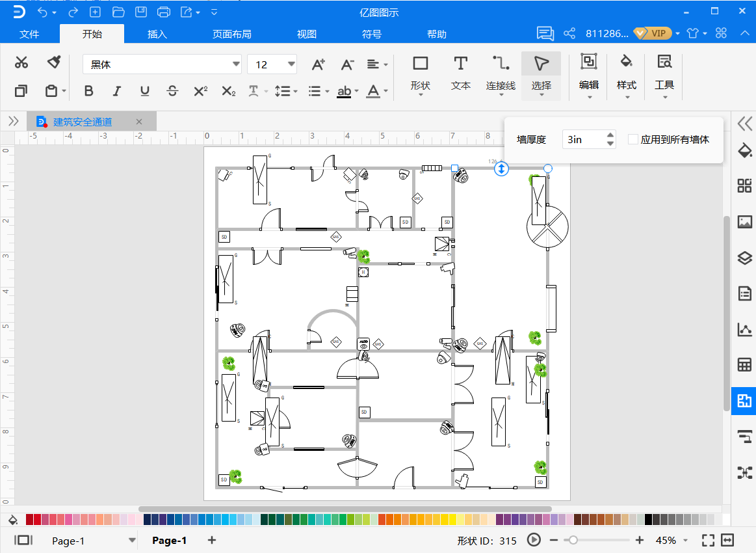Add a new page with plus button
The image size is (756, 553).
tap(212, 540)
